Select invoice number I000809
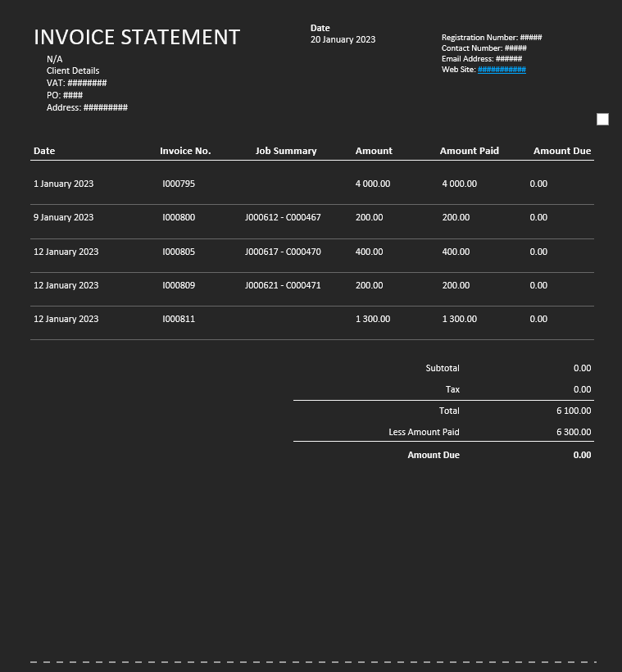 tap(179, 285)
